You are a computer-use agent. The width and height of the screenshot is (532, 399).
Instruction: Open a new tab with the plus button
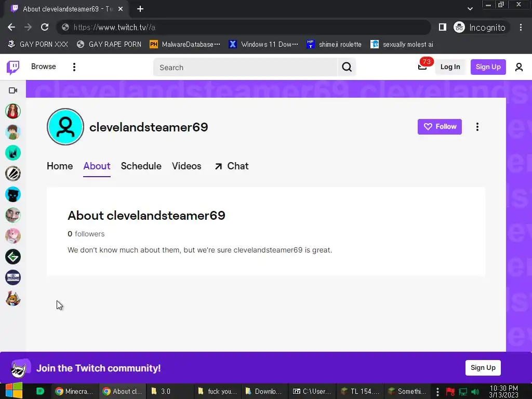point(140,9)
